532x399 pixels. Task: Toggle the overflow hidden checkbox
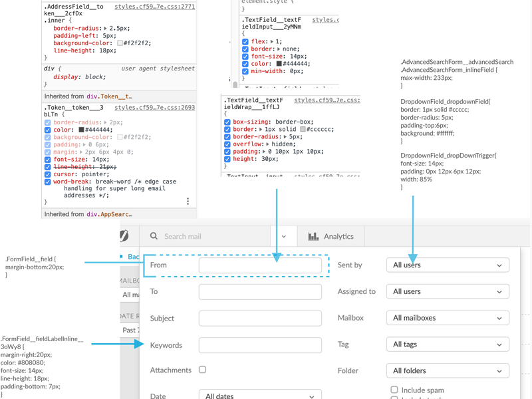(227, 144)
